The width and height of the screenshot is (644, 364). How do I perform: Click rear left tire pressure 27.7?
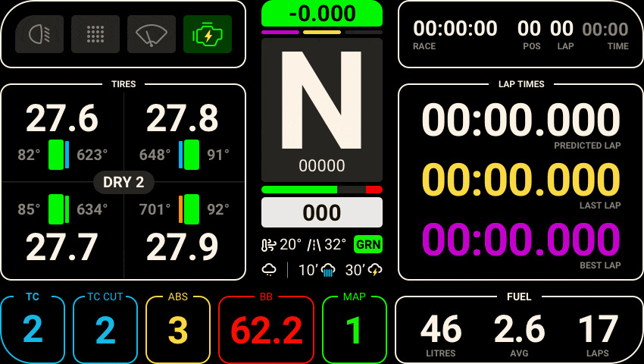62,247
